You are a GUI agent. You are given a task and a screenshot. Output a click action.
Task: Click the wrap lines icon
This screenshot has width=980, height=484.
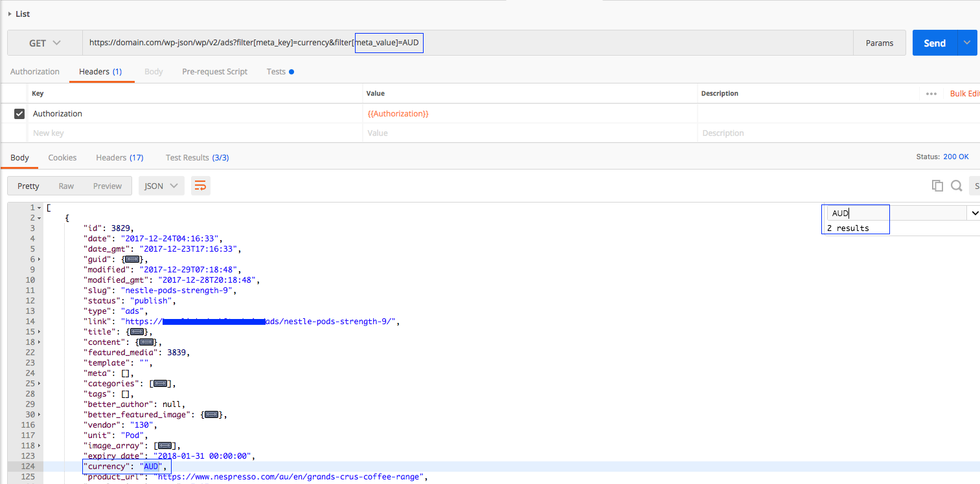[200, 186]
